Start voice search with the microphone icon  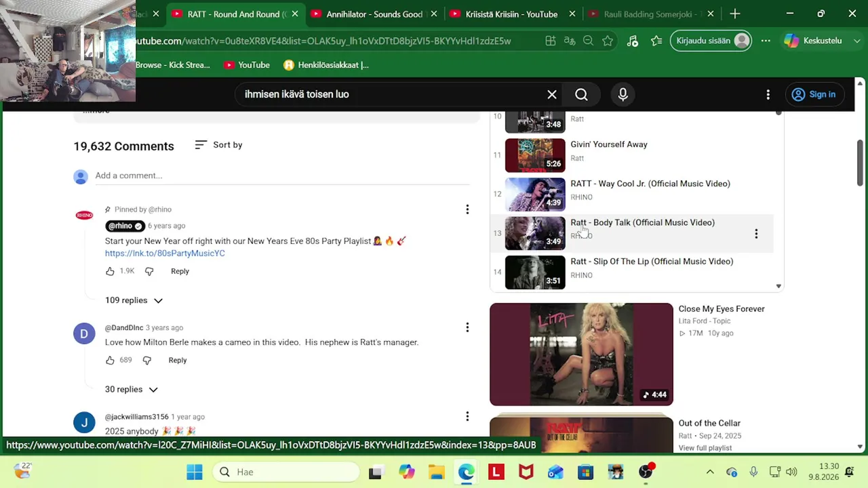[x=623, y=94]
